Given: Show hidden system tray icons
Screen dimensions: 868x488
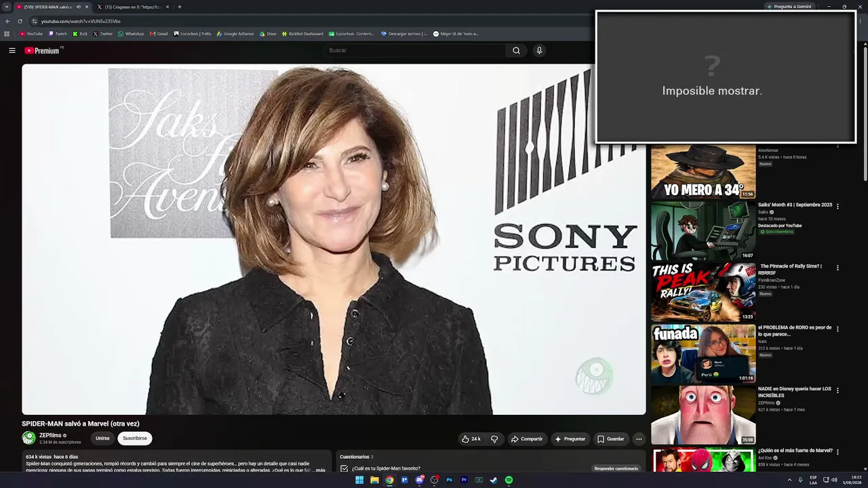Looking at the screenshot, I should (789, 480).
